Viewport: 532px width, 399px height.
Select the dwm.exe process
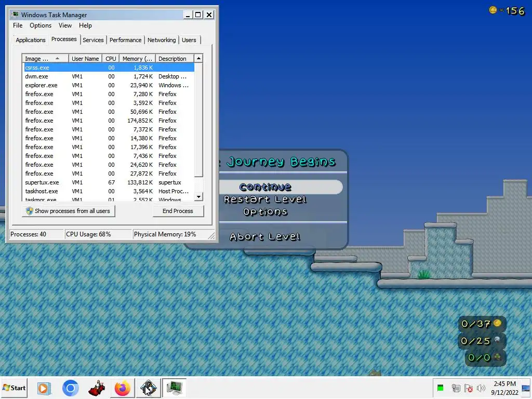tap(109, 76)
